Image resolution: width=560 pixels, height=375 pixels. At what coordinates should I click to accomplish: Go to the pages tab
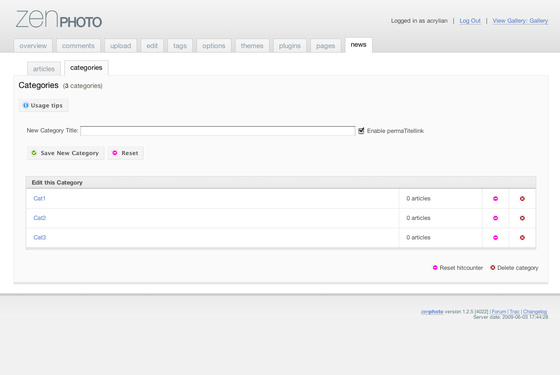pos(325,46)
